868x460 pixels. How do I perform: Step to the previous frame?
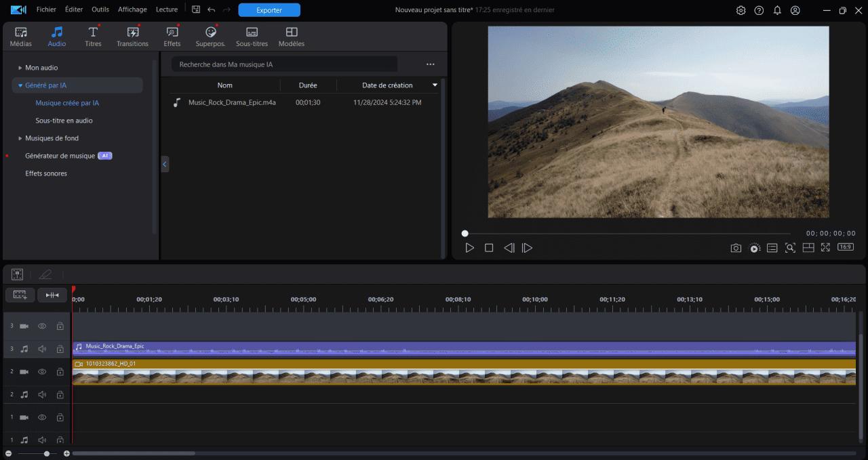(x=509, y=248)
